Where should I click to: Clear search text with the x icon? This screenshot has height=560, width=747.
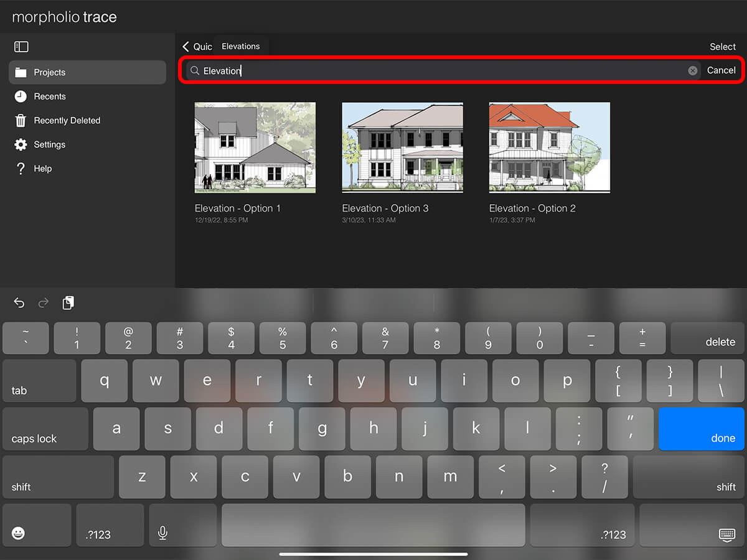[x=692, y=71]
